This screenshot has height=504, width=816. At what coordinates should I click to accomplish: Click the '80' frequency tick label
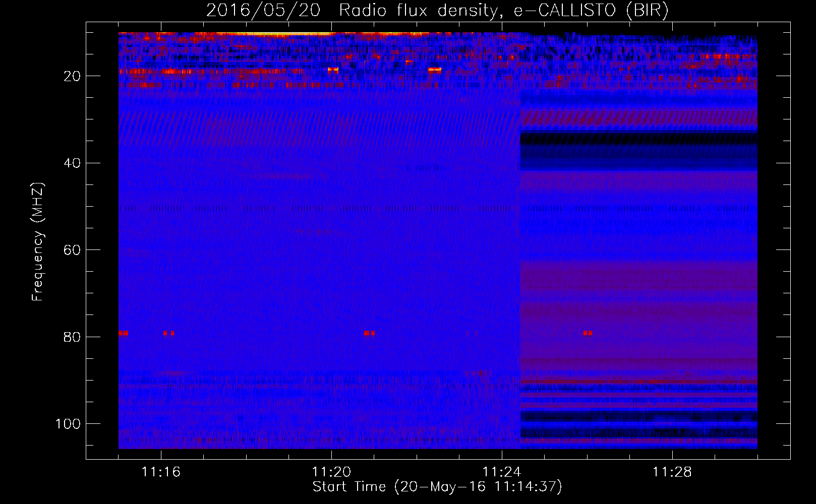72,337
